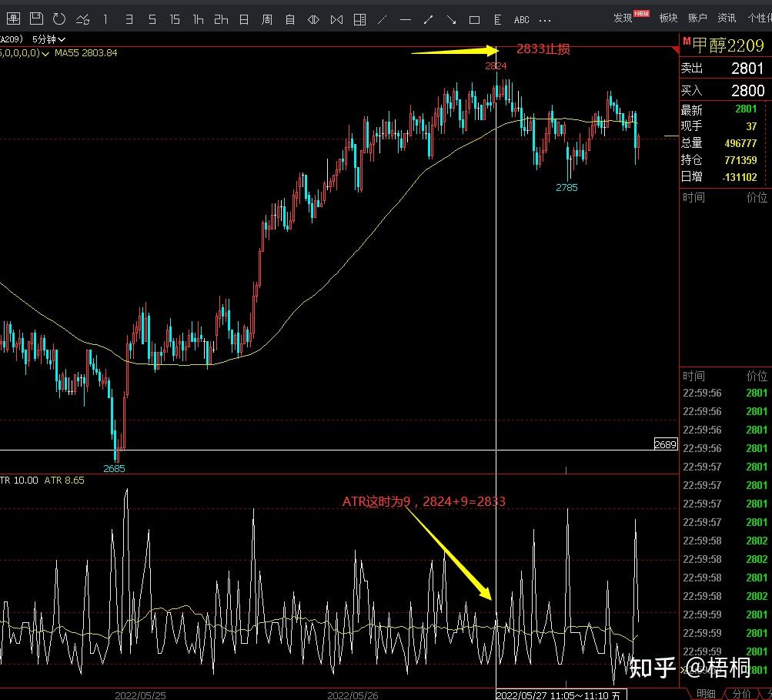The width and height of the screenshot is (772, 700).
Task: Click the crosshair time label 2022/05/27 11:05~11:10
Action: coord(561,695)
